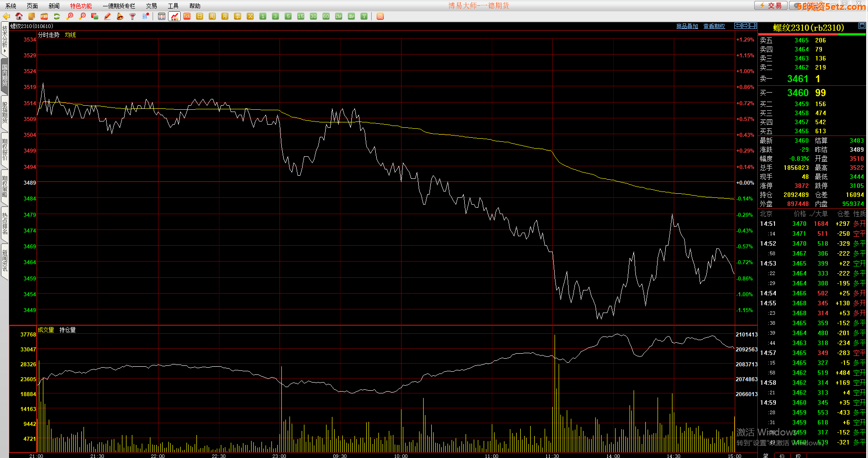Click the zoom out magnifier icon
Viewport: 868px width, 458px height.
82,16
